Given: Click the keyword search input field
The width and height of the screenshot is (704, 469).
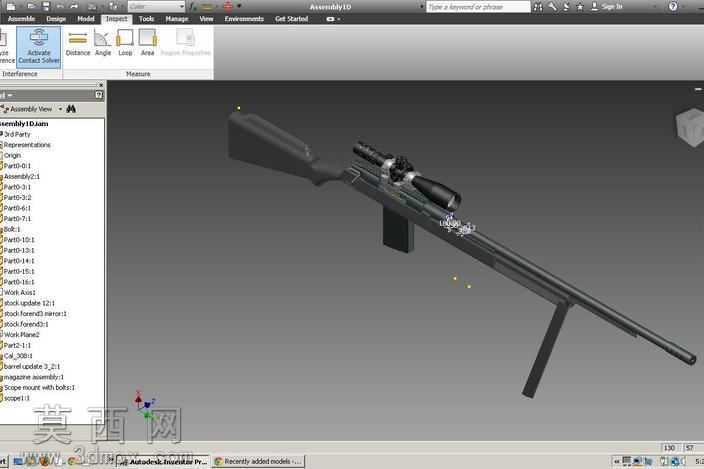Looking at the screenshot, I should point(478,7).
